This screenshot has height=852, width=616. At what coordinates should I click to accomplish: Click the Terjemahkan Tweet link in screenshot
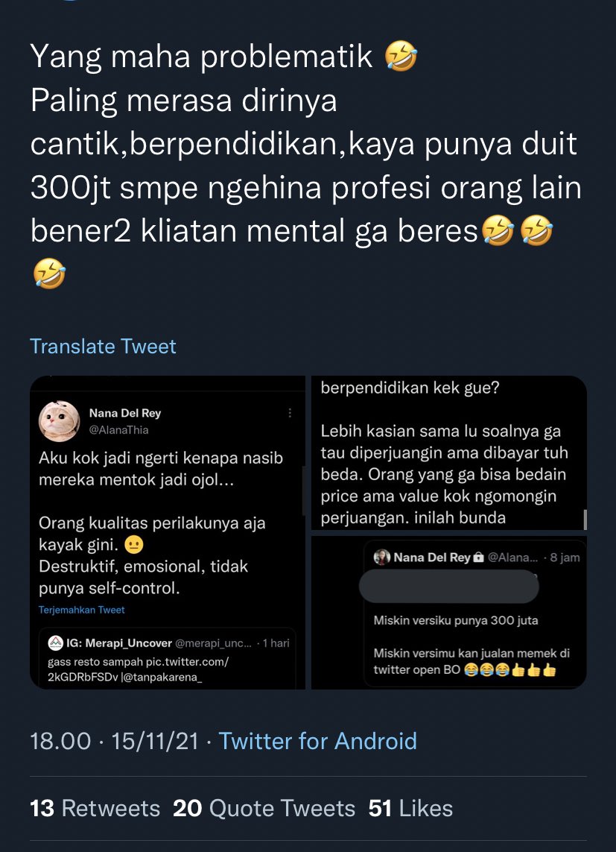click(x=81, y=610)
